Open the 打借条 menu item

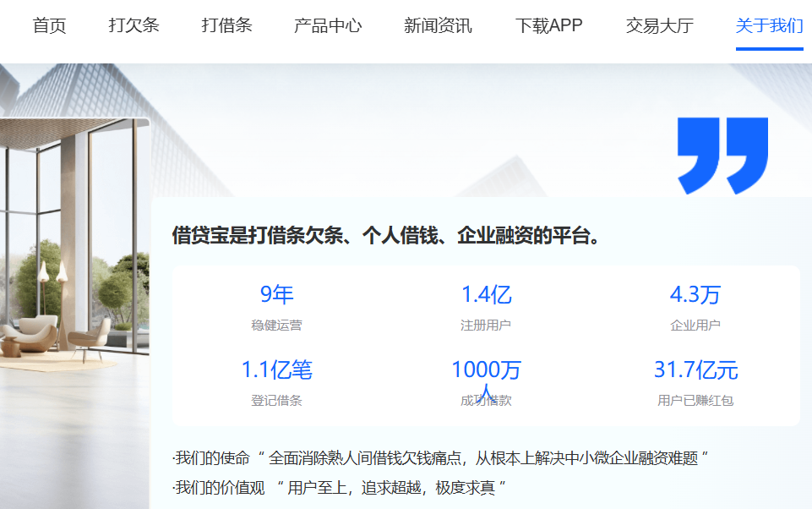[x=226, y=25]
